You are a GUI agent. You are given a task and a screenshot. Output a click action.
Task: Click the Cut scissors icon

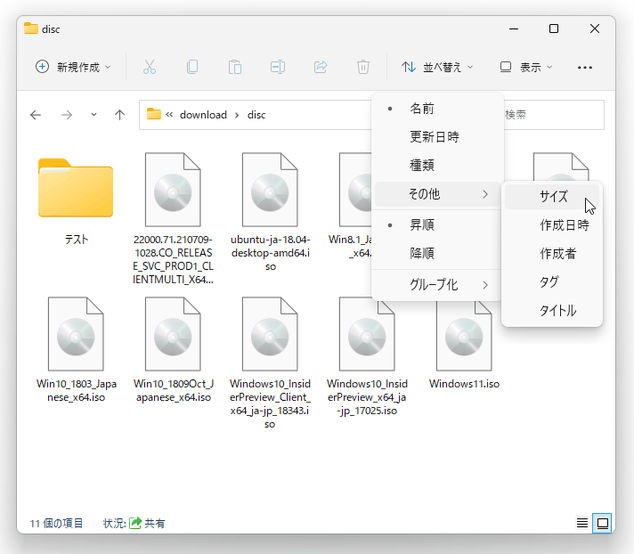coord(149,67)
